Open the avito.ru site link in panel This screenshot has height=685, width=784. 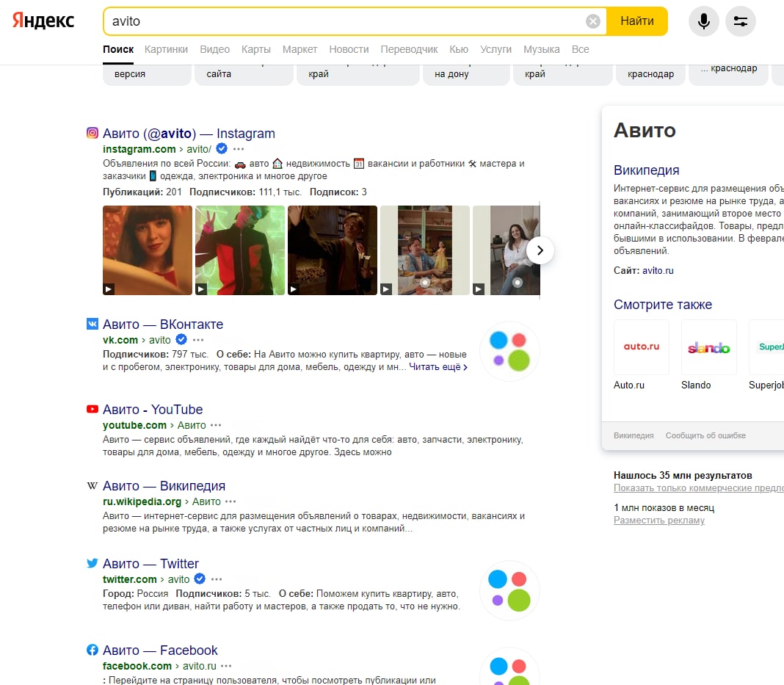pos(658,270)
